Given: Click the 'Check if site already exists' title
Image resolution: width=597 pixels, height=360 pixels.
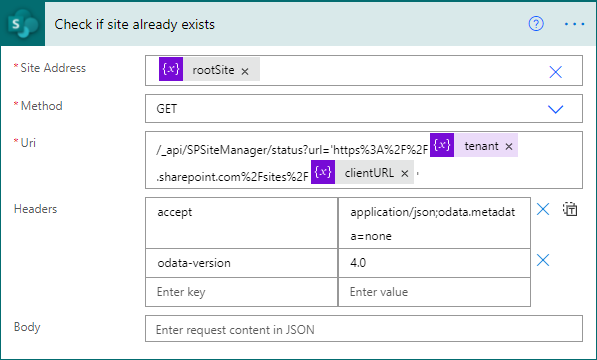Looking at the screenshot, I should [135, 24].
